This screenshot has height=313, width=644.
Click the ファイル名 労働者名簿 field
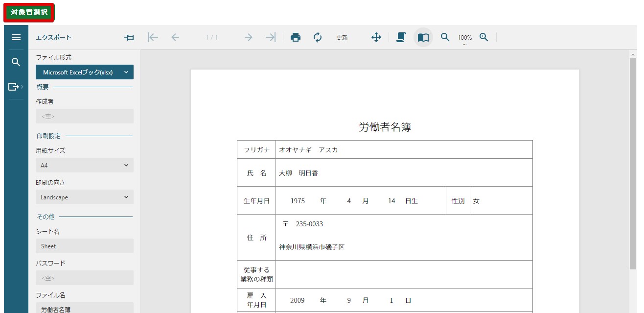(x=85, y=308)
